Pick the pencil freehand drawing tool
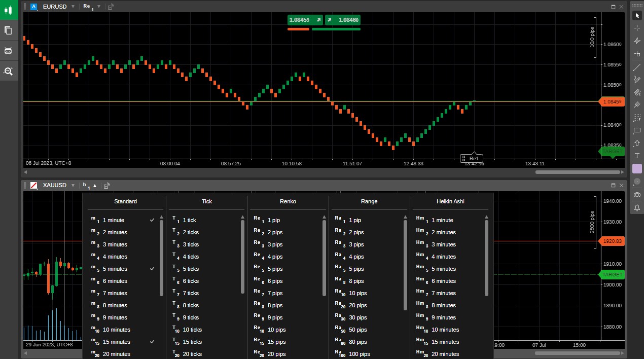Image resolution: width=644 pixels, height=359 pixels. 637,80
